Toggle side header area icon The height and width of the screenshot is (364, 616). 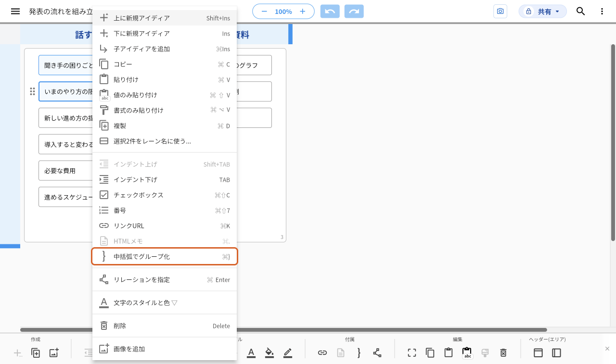pyautogui.click(x=556, y=353)
